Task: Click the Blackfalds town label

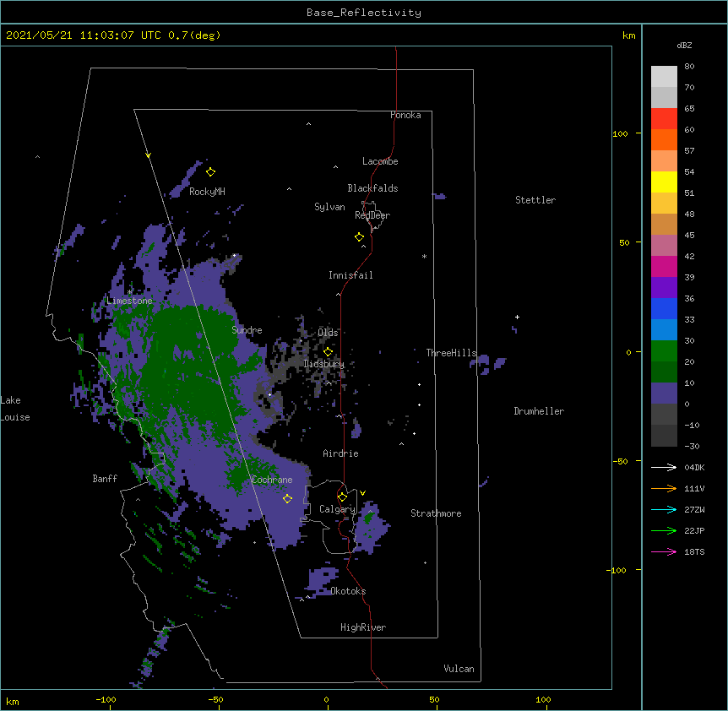Action: [x=372, y=188]
